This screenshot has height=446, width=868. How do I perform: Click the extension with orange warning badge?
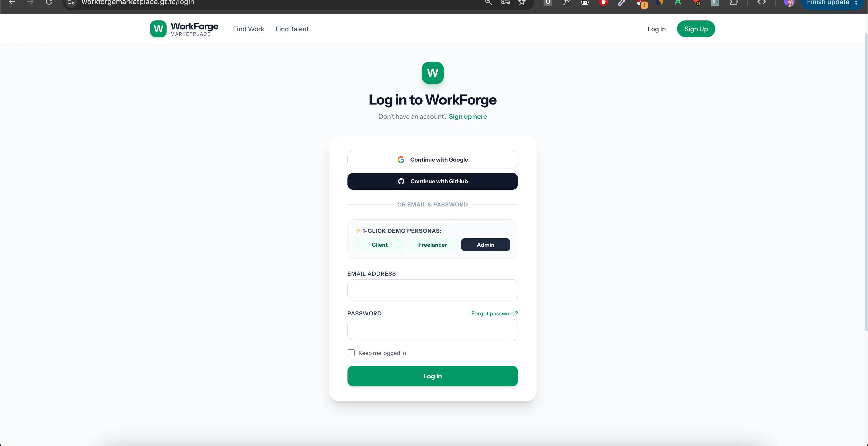(x=642, y=4)
